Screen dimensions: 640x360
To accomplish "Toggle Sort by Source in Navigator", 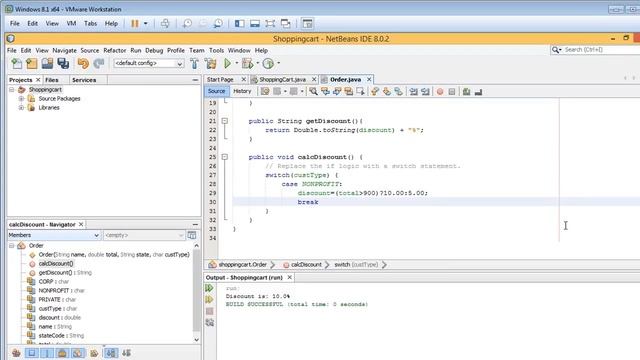I will pos(126,353).
